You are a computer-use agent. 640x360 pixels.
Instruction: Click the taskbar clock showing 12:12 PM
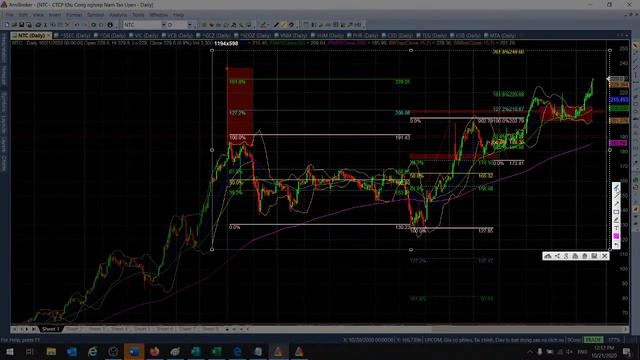tap(603, 351)
